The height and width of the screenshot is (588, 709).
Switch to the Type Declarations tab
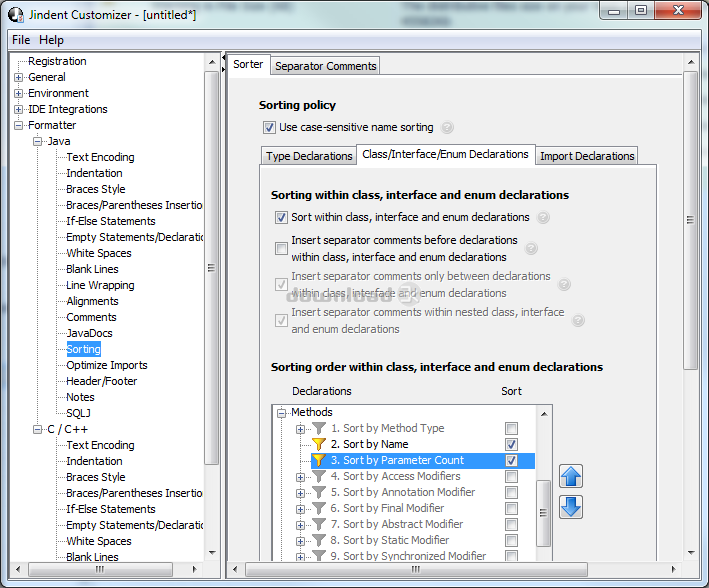309,156
